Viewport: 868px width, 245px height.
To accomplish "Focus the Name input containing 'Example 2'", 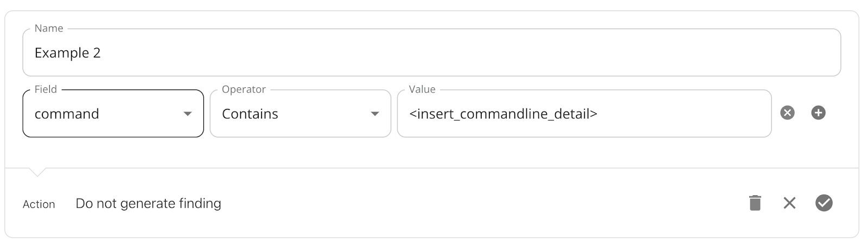I will (x=432, y=53).
